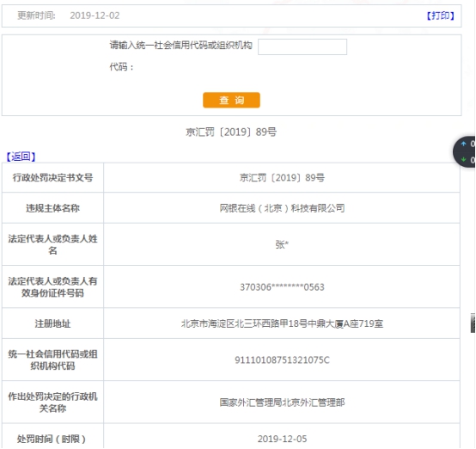Screen dimensions: 476x449
Task: Click the 行政处罚决定书文号 row label
Action: (52, 177)
